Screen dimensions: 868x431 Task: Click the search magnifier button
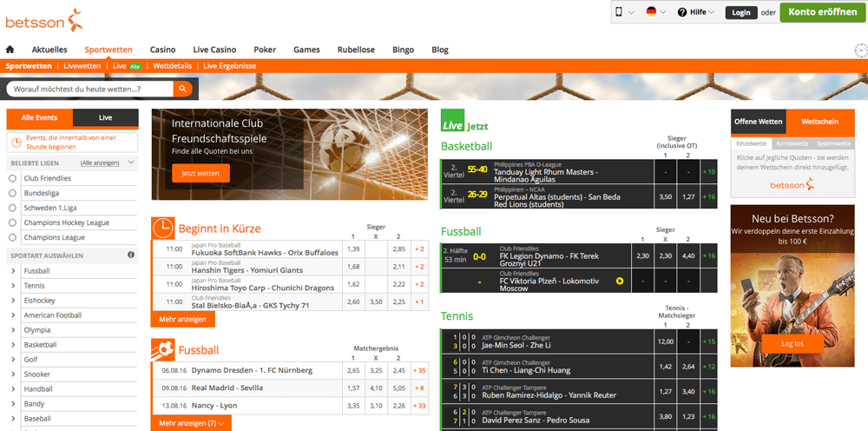(x=182, y=89)
